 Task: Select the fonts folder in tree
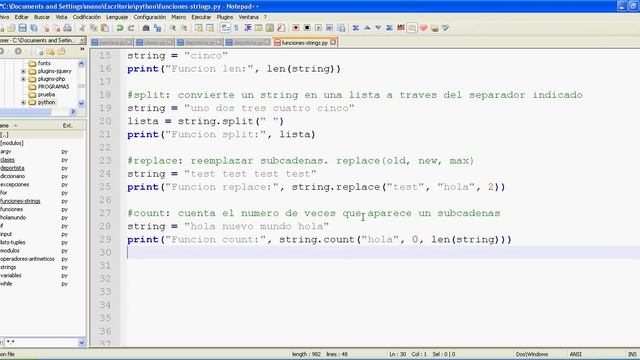44,63
